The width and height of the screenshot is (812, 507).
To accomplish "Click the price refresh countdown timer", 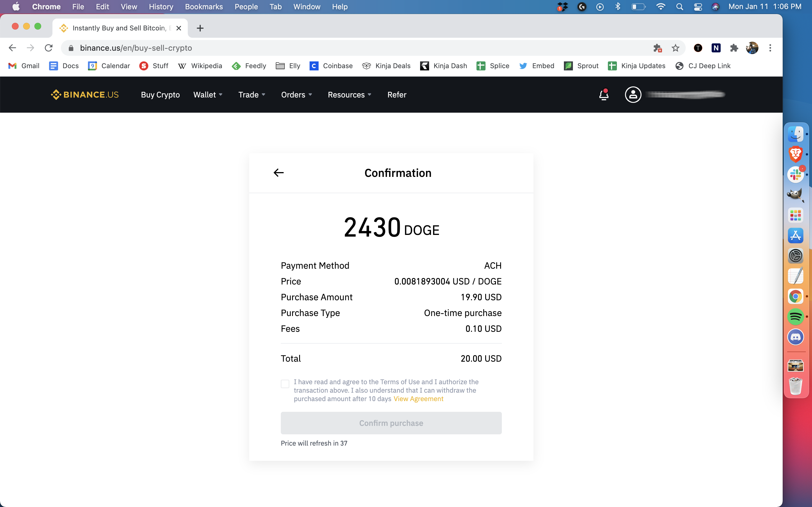I will point(314,443).
